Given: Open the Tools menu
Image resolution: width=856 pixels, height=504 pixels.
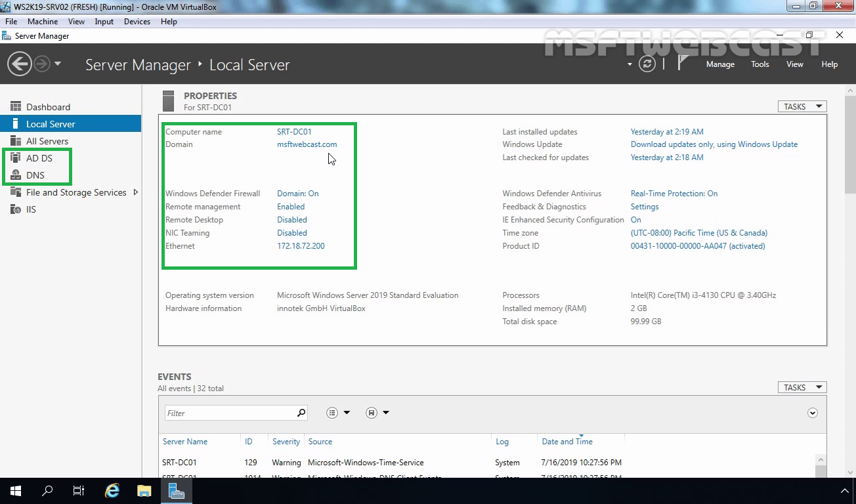Looking at the screenshot, I should point(760,64).
